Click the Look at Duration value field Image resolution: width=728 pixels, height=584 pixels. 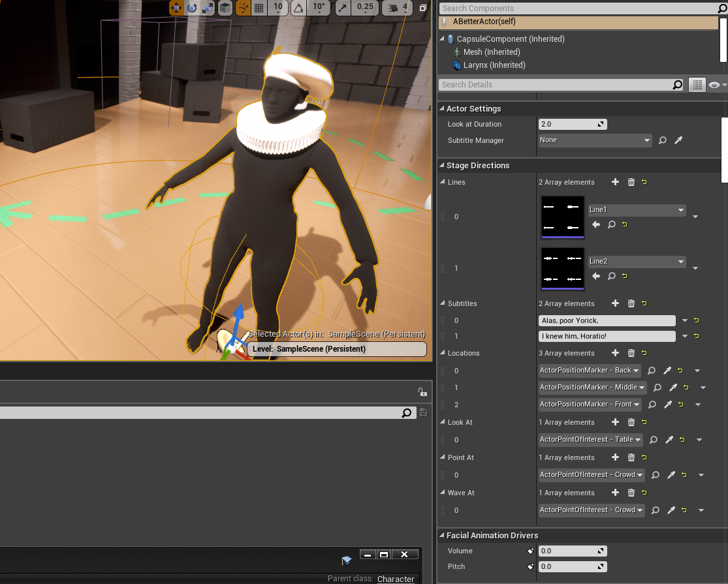pyautogui.click(x=568, y=124)
